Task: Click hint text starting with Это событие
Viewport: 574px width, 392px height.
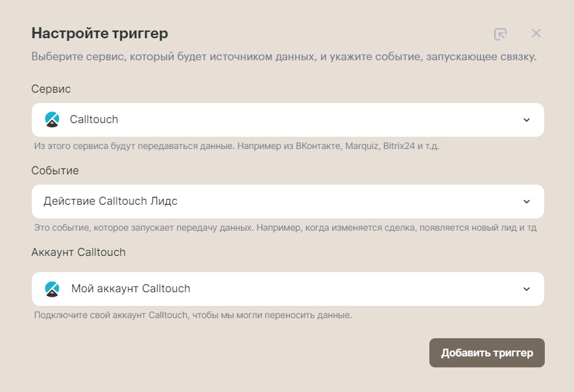Action: click(285, 227)
